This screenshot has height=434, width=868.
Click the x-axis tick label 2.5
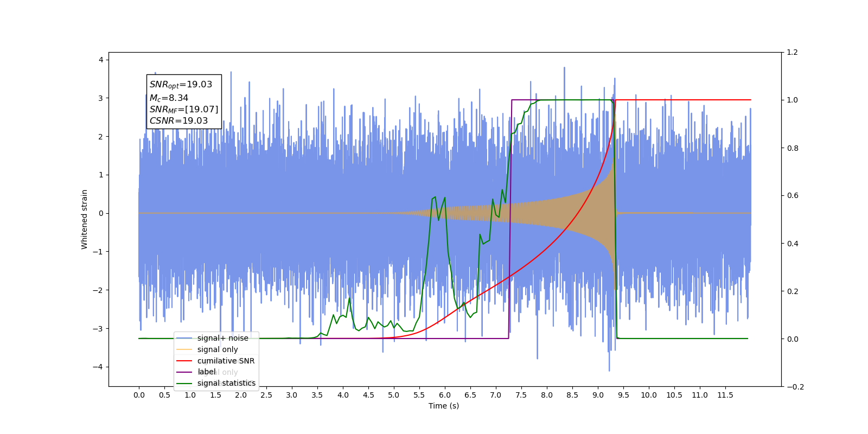[266, 395]
